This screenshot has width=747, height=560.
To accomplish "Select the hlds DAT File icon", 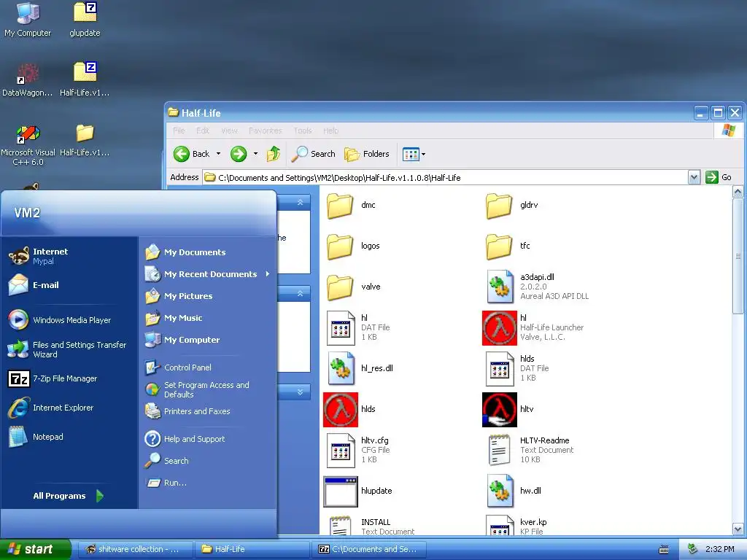I will pos(499,368).
